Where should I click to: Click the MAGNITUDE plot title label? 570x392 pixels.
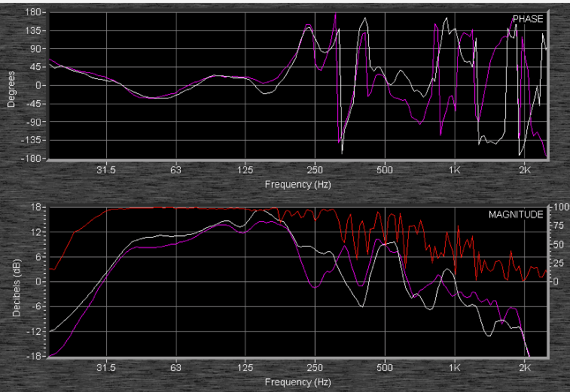[516, 214]
